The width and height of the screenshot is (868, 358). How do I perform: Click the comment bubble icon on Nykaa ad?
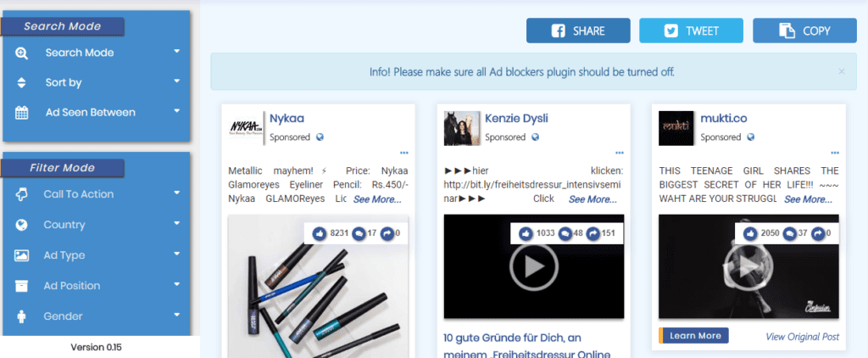359,233
